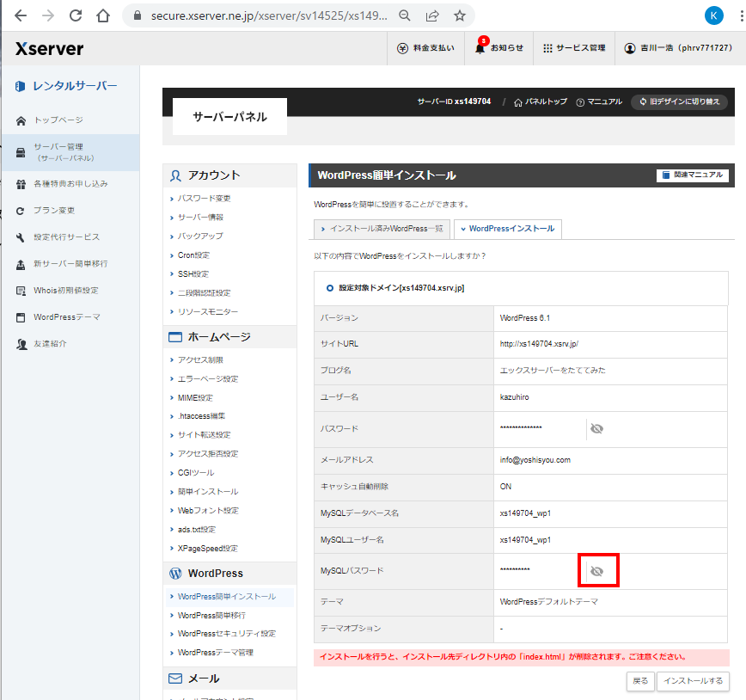Click the 戻る back button

[640, 681]
